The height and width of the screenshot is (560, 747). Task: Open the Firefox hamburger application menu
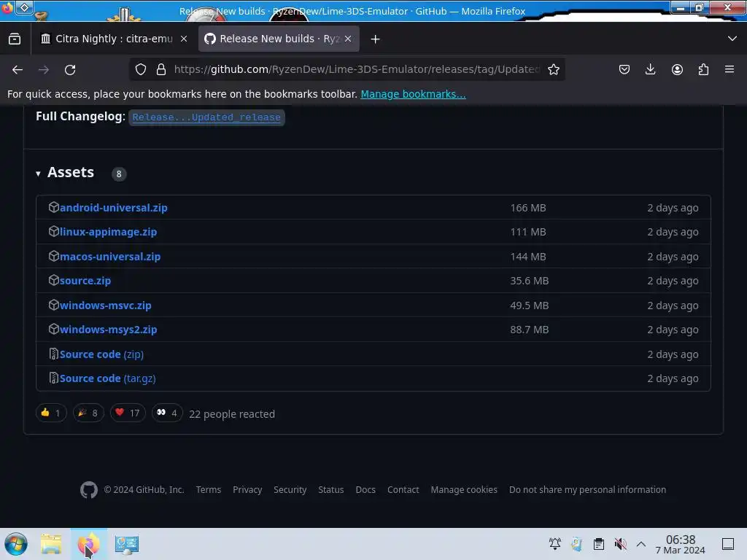tap(729, 69)
